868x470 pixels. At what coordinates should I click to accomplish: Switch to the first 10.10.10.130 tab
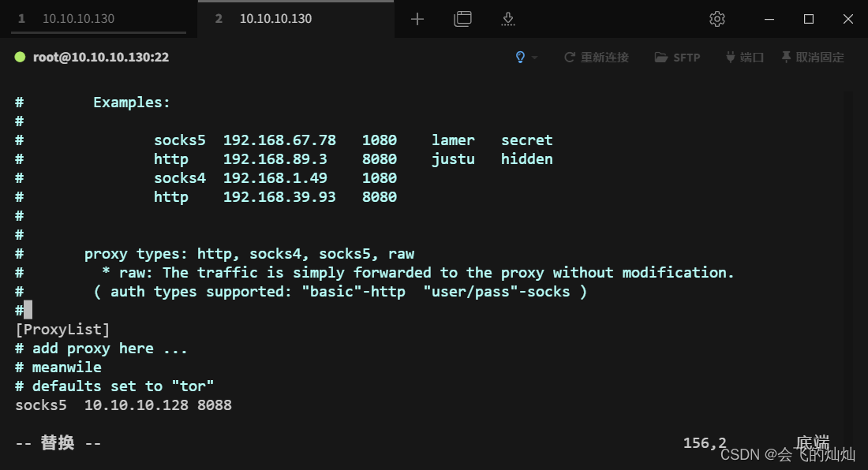(79, 18)
